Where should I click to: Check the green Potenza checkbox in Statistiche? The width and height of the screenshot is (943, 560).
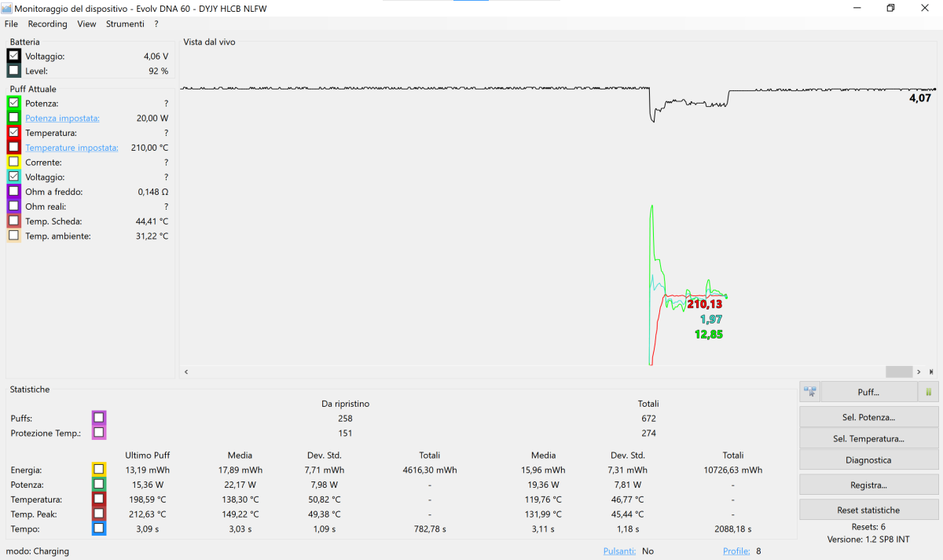[98, 485]
